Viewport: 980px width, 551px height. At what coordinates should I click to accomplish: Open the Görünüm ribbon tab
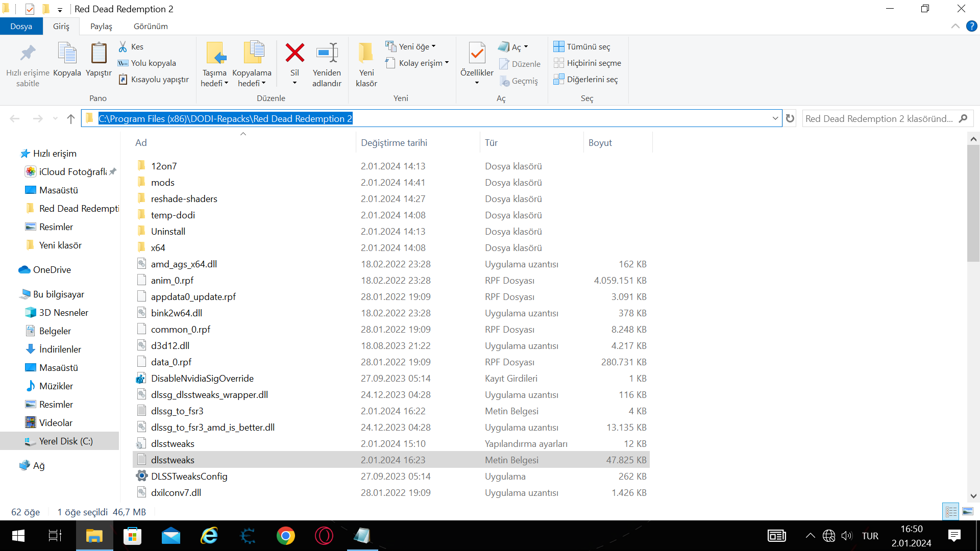coord(151,26)
